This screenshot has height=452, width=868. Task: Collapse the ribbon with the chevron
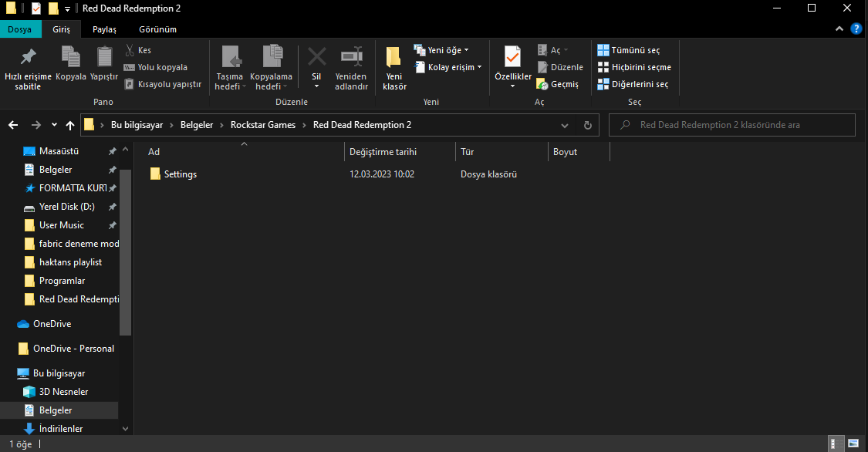coord(839,29)
